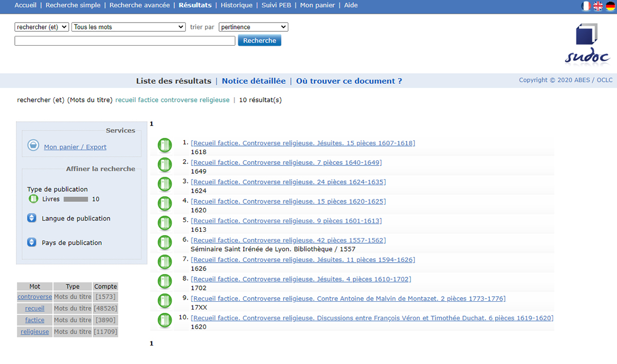Open the Sudoc logo homepage
617x364 pixels.
click(x=587, y=44)
